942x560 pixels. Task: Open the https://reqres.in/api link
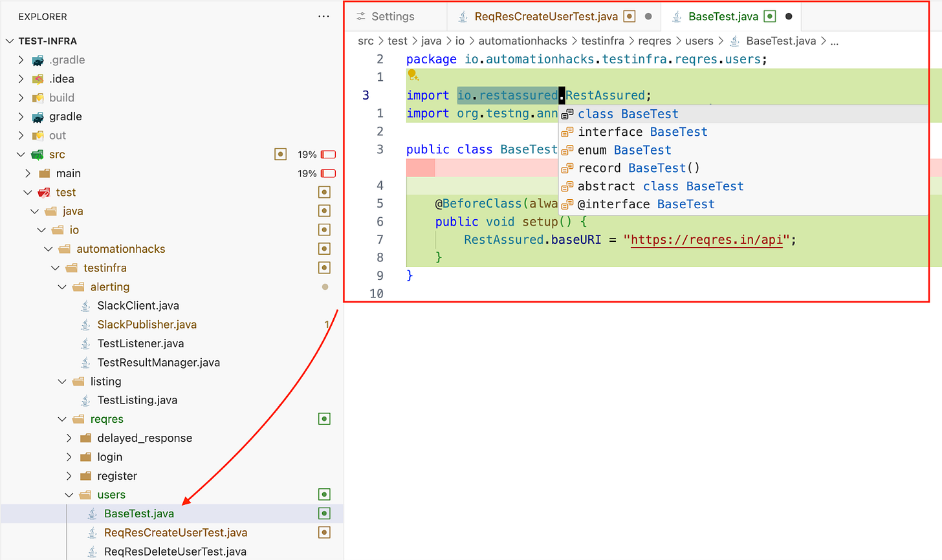click(706, 239)
